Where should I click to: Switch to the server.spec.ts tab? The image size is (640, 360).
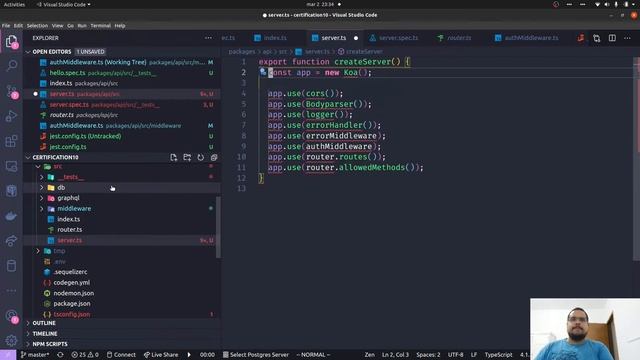click(x=399, y=38)
